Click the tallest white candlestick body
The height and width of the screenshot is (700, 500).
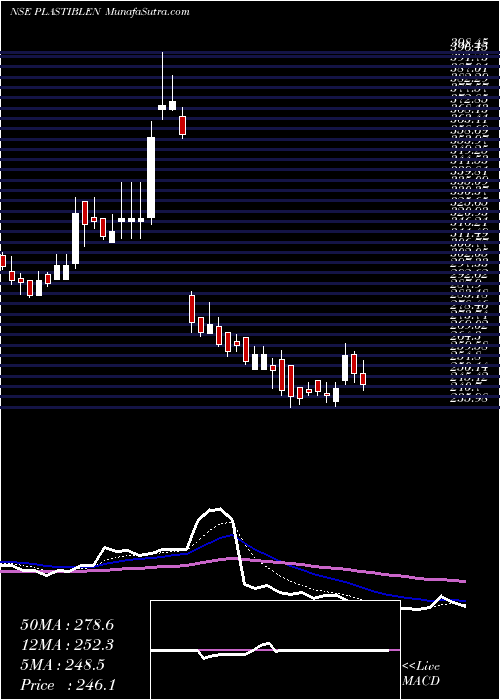pyautogui.click(x=151, y=178)
